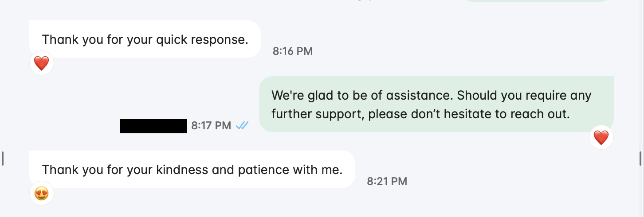The width and height of the screenshot is (644, 217).
Task: Click heart reaction on the green reply bubble
Action: pos(601,138)
